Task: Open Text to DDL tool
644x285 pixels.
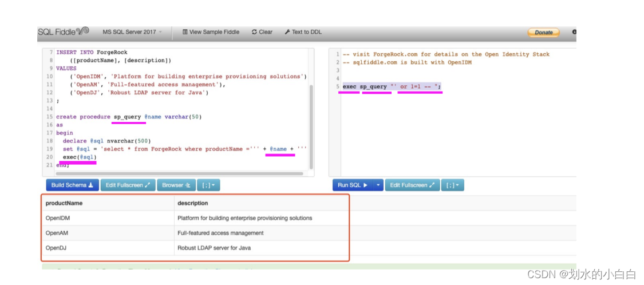Action: coord(303,32)
